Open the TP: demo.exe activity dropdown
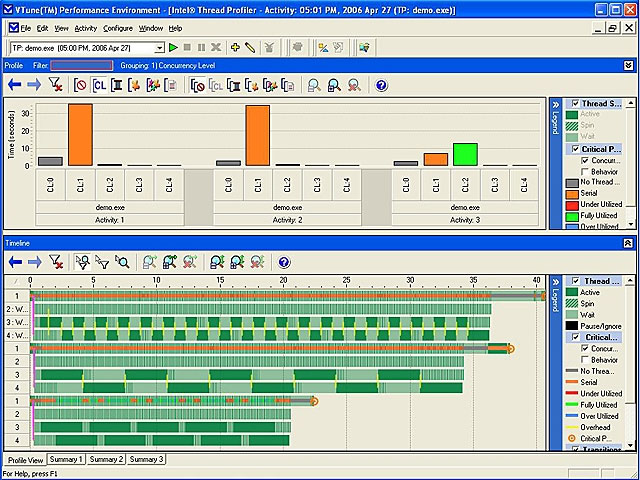This screenshot has height=480, width=640. 157,47
